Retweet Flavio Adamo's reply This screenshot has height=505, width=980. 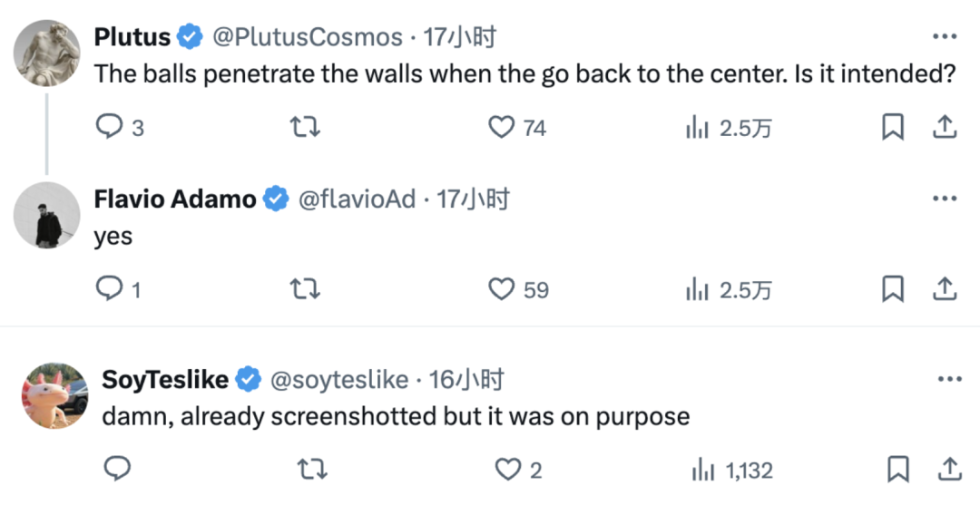point(306,288)
